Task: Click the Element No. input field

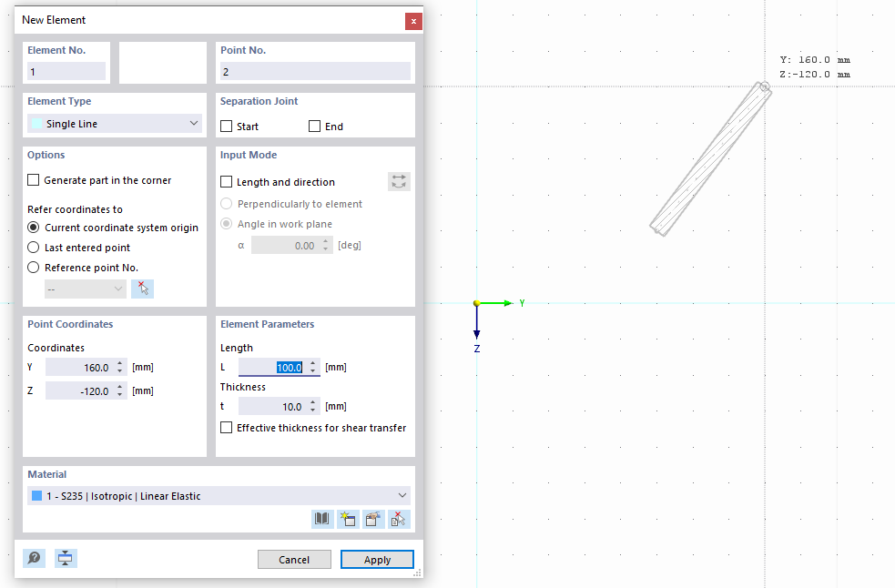Action: [x=66, y=70]
